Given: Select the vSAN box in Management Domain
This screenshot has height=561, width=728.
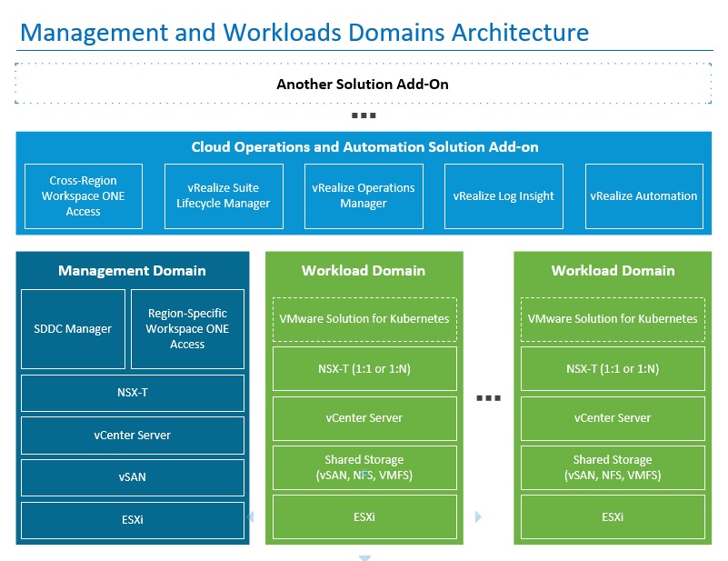Looking at the screenshot, I should point(133,477).
